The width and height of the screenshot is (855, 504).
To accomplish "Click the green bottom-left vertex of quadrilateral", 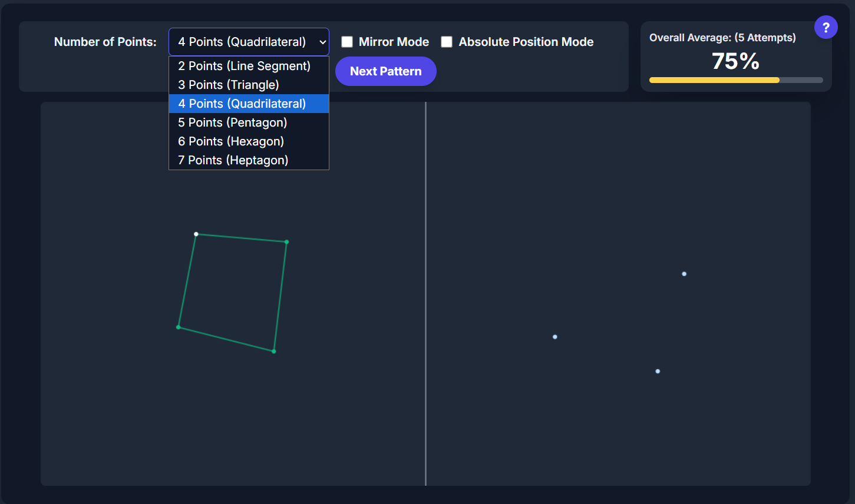I will [x=179, y=327].
